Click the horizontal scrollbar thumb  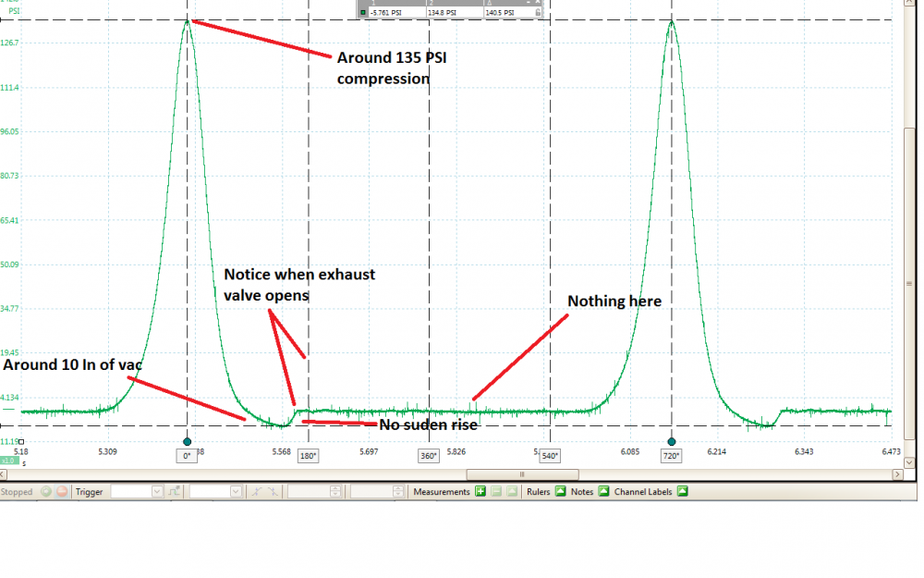(x=522, y=474)
